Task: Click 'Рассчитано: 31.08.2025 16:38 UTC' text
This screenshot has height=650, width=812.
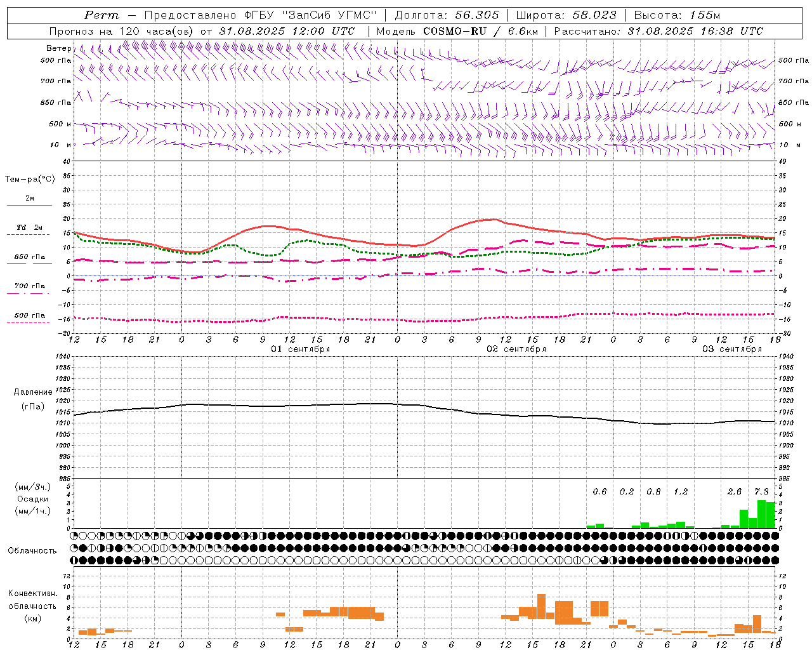Action: [658, 31]
